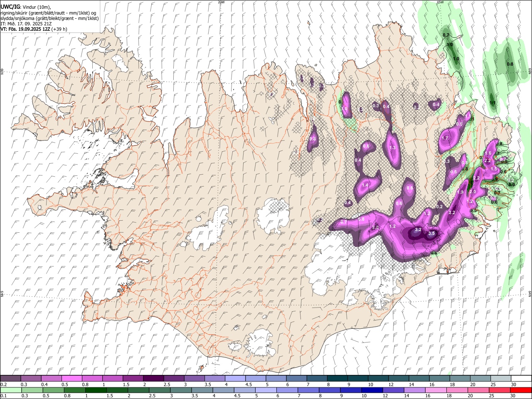Image resolution: width=532 pixels, height=399 pixels.
Task: Select upper legend swatch between 8 and 9
Action: [337, 378]
